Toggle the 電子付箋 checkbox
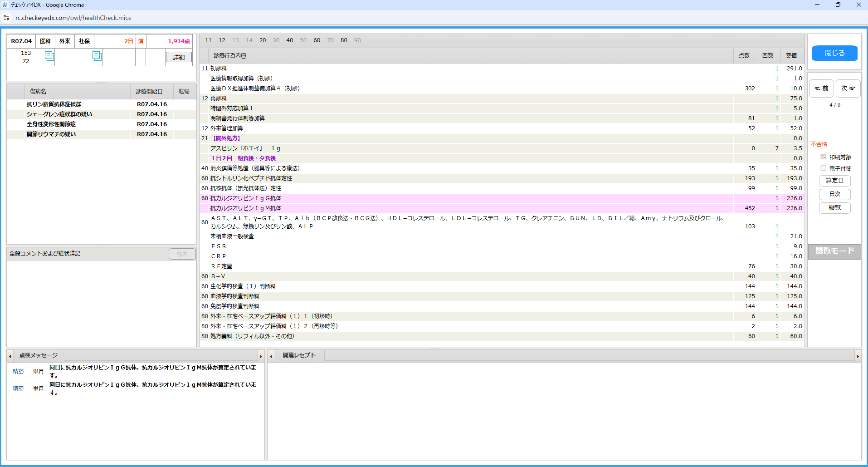 click(x=823, y=168)
